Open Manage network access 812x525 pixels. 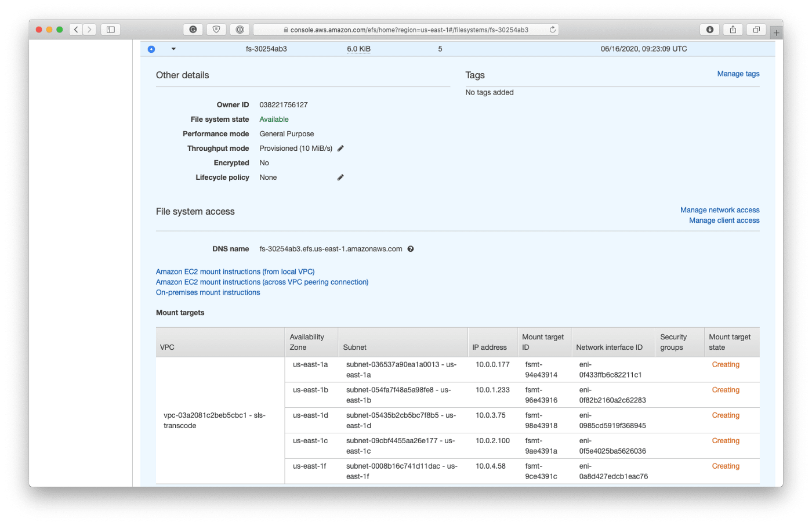pyautogui.click(x=720, y=210)
